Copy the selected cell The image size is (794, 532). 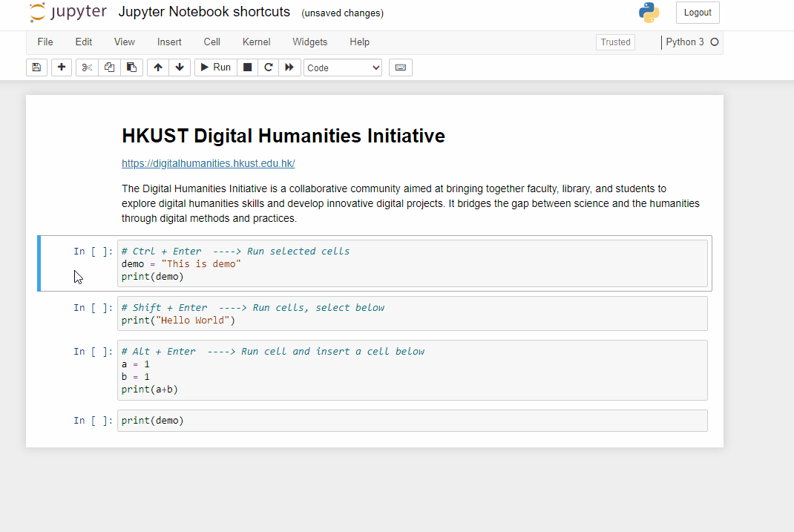[109, 67]
